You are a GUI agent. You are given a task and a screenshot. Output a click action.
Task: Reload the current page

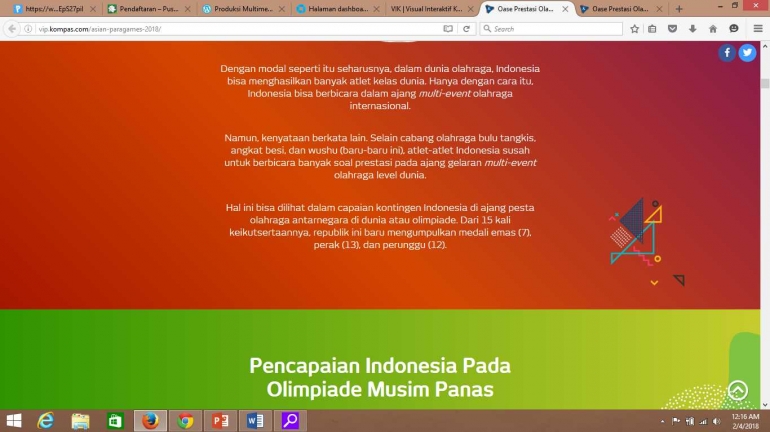pos(467,29)
